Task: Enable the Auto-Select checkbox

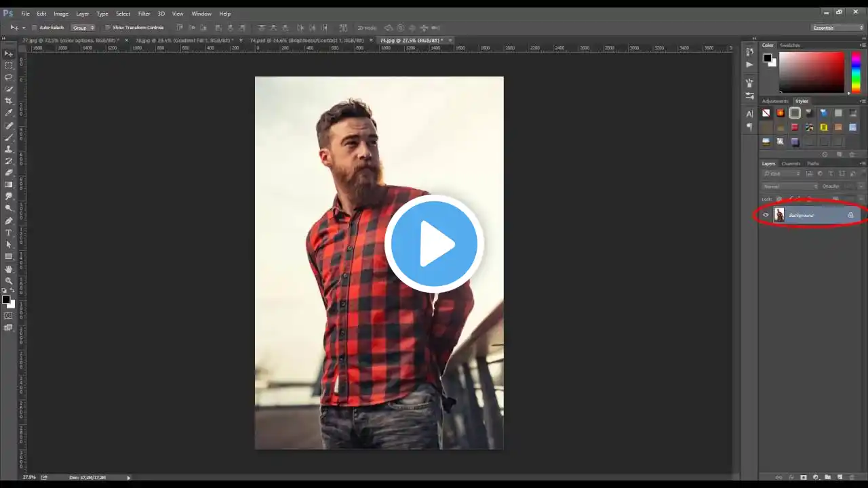Action: 35,28
